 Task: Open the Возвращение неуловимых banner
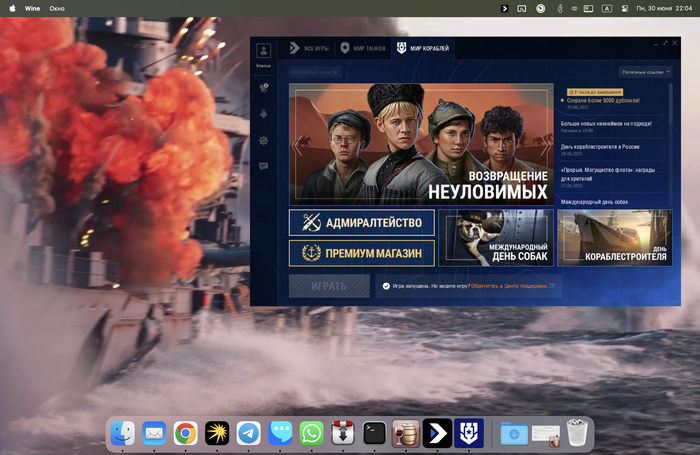coord(421,144)
